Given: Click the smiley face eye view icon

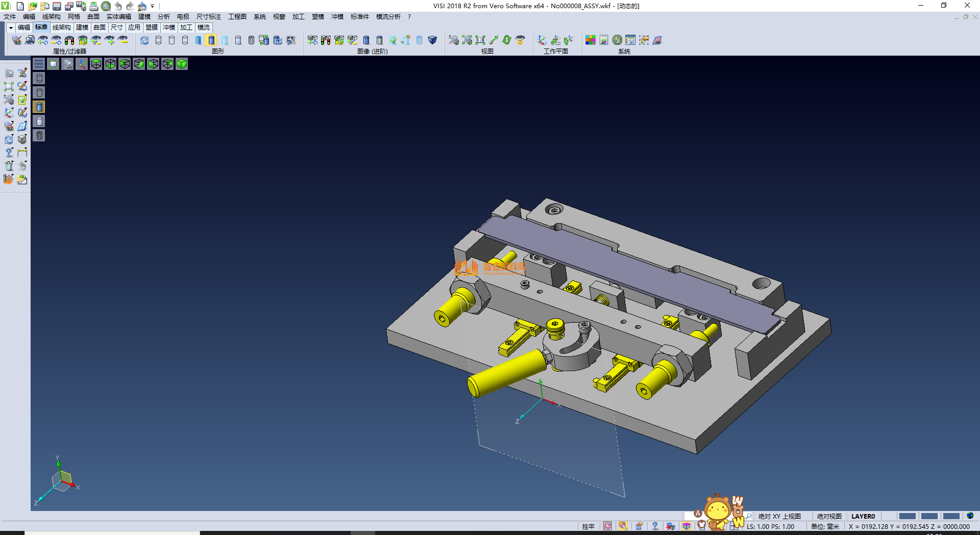Looking at the screenshot, I should (520, 40).
